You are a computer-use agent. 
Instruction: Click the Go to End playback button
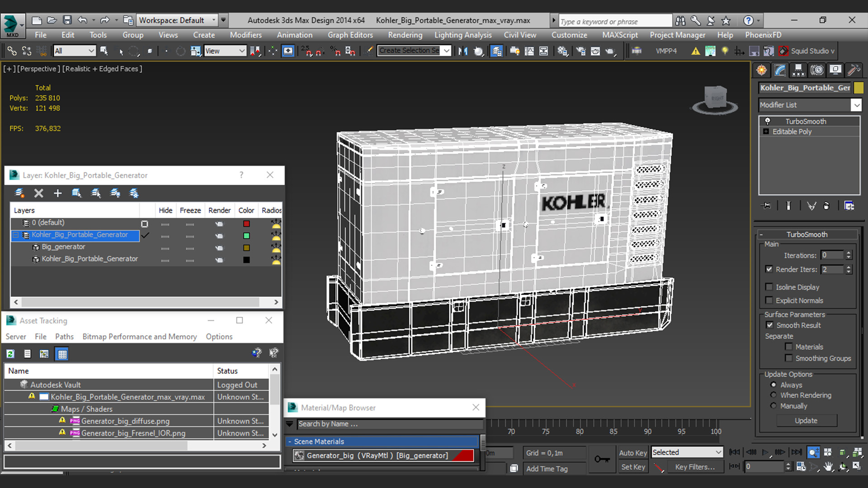point(797,452)
